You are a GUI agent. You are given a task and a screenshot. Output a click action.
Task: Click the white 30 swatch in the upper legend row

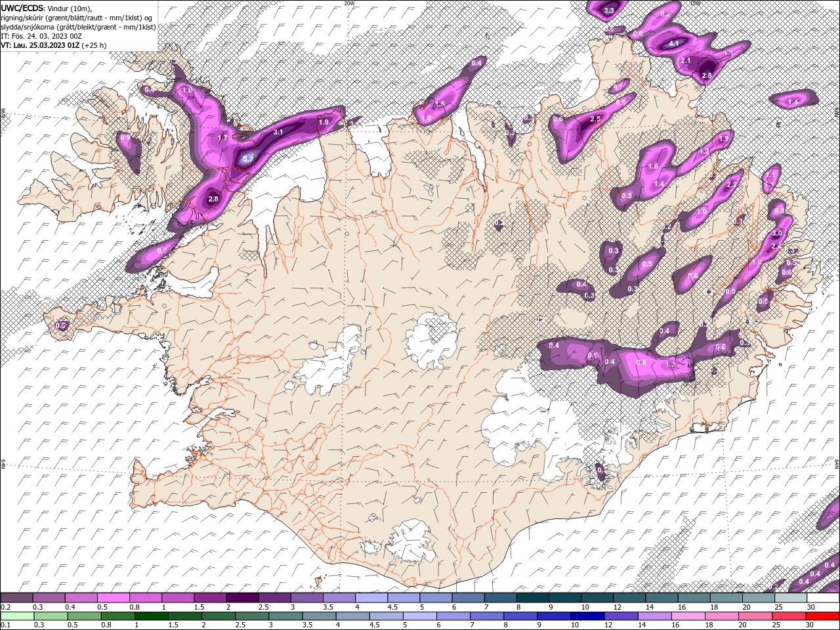pyautogui.click(x=823, y=598)
